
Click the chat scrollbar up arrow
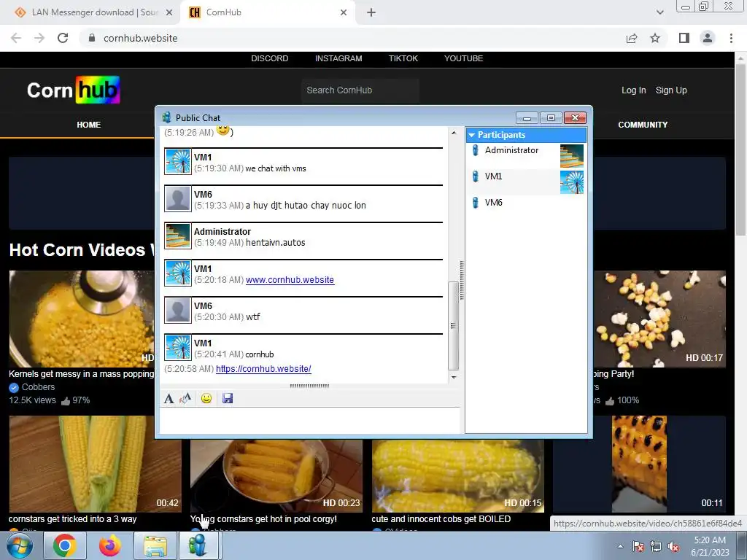(x=454, y=133)
